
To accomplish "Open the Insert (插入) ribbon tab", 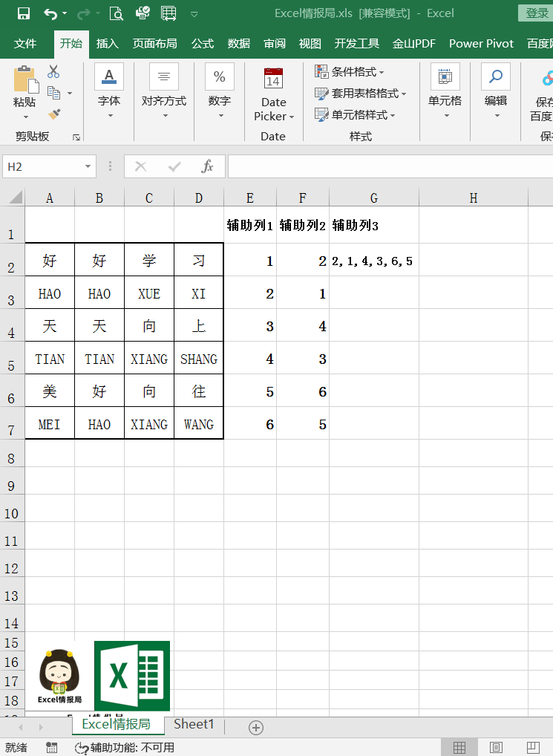I will click(x=108, y=44).
